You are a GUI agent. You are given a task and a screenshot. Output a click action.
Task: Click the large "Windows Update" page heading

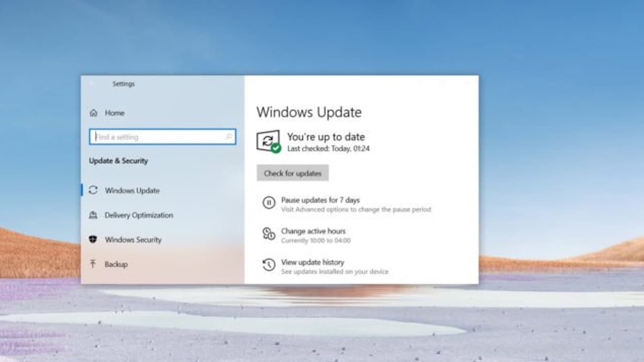[309, 112]
